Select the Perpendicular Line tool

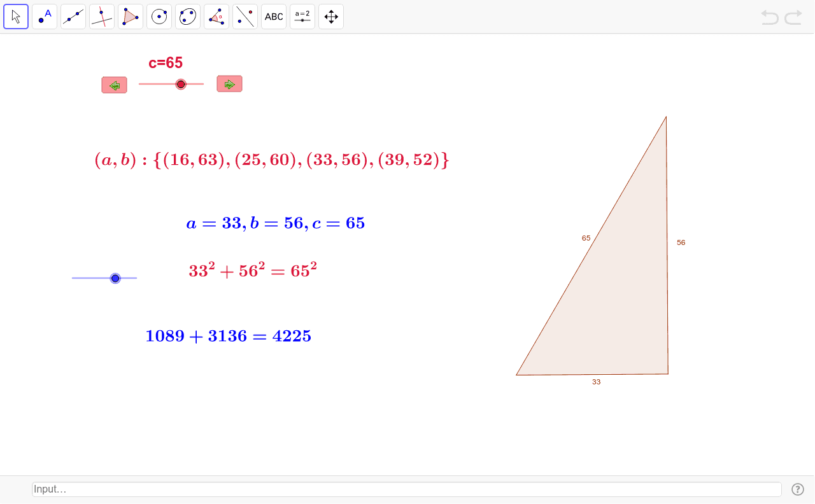(x=102, y=17)
